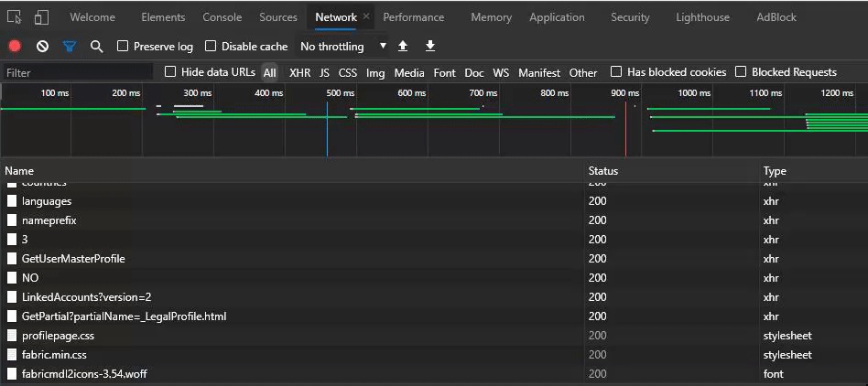Viewport: 868px width, 386px height.
Task: Switch to the Welcome tab
Action: click(x=92, y=17)
